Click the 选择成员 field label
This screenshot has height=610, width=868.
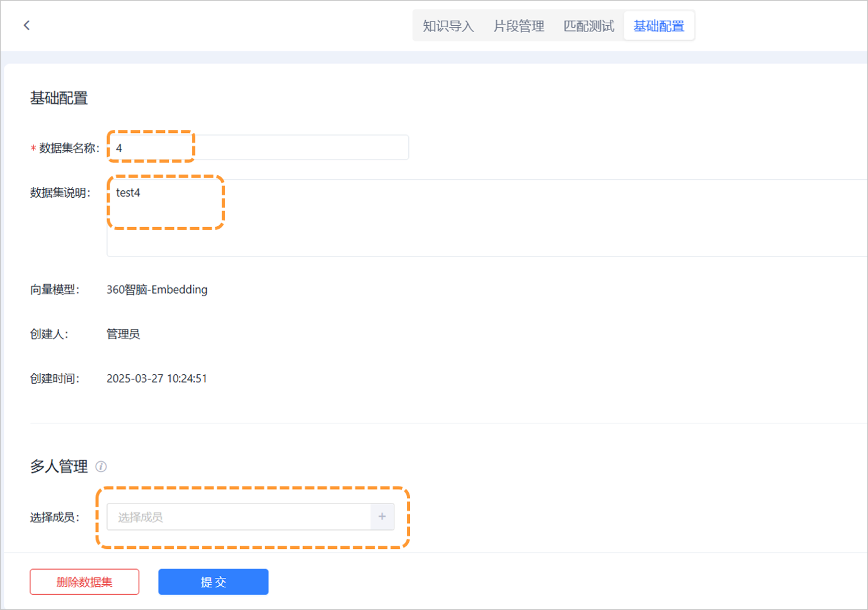point(55,517)
